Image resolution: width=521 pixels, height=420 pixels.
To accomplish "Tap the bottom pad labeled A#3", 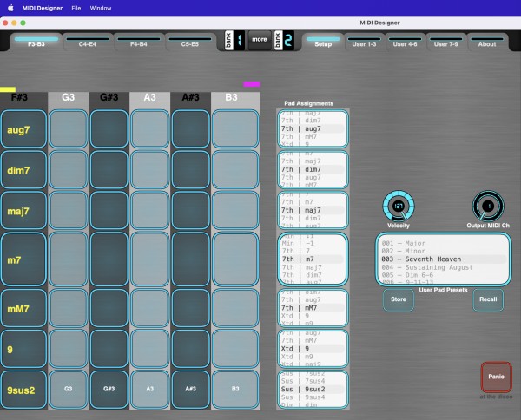I will (191, 390).
